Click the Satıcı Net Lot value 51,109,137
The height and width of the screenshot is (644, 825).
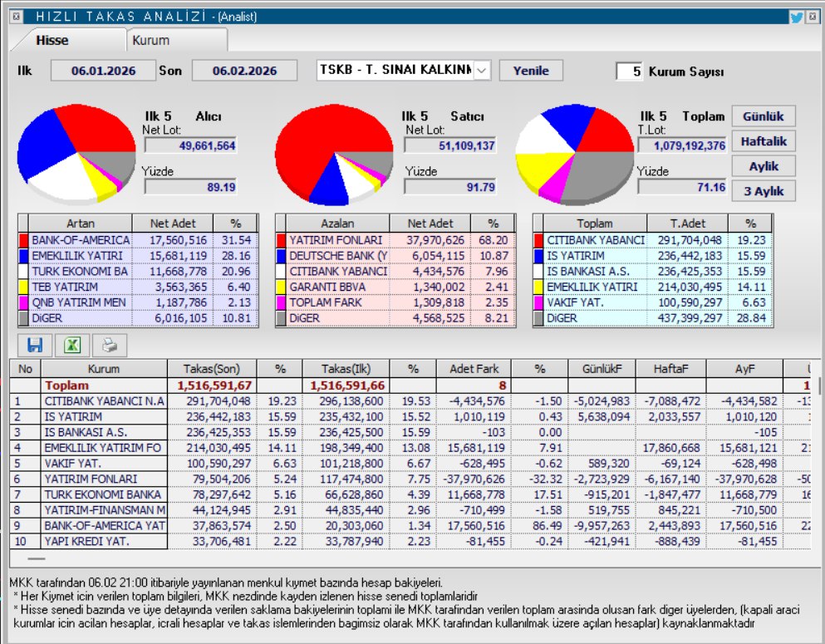[450, 145]
